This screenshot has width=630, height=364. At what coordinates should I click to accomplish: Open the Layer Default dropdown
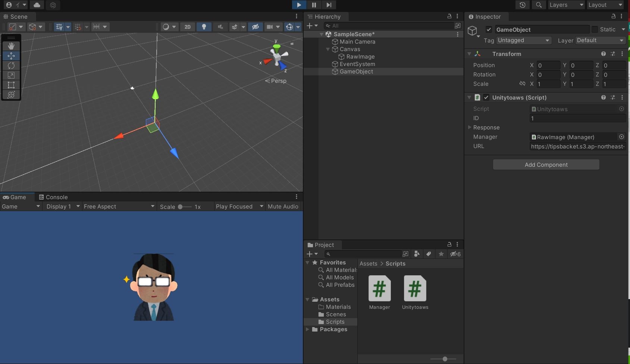(x=600, y=40)
